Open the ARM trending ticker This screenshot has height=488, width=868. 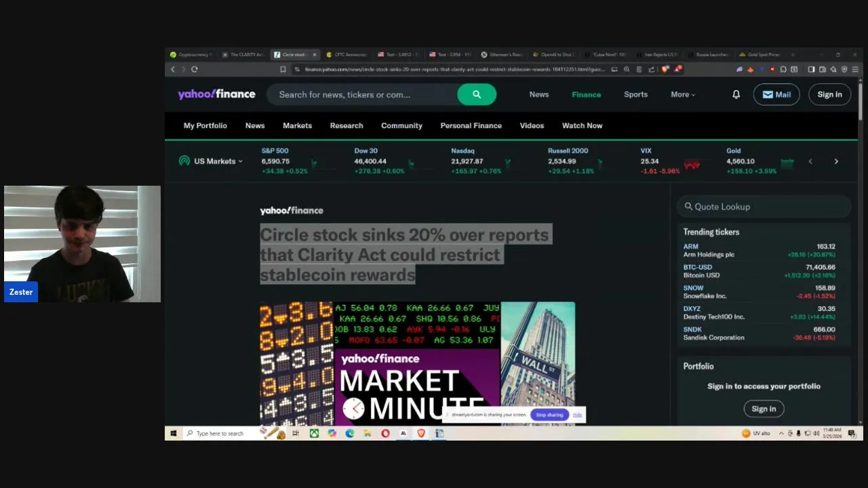coord(759,250)
